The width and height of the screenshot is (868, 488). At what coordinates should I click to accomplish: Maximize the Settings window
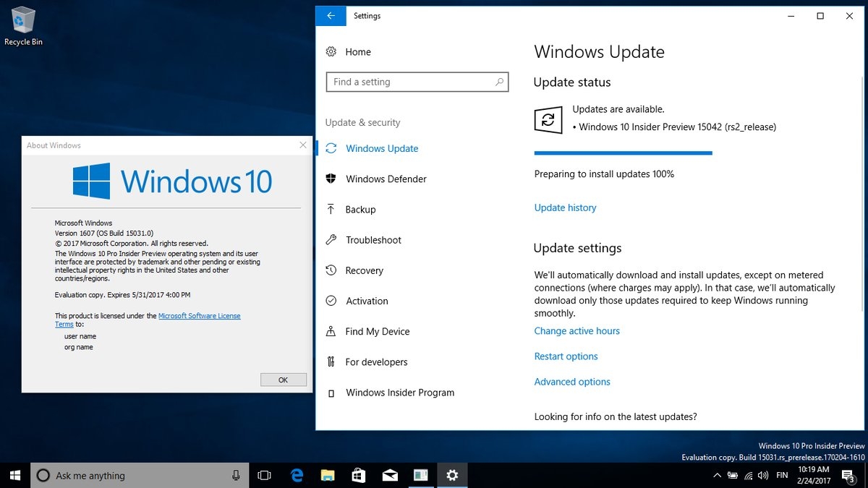(820, 16)
